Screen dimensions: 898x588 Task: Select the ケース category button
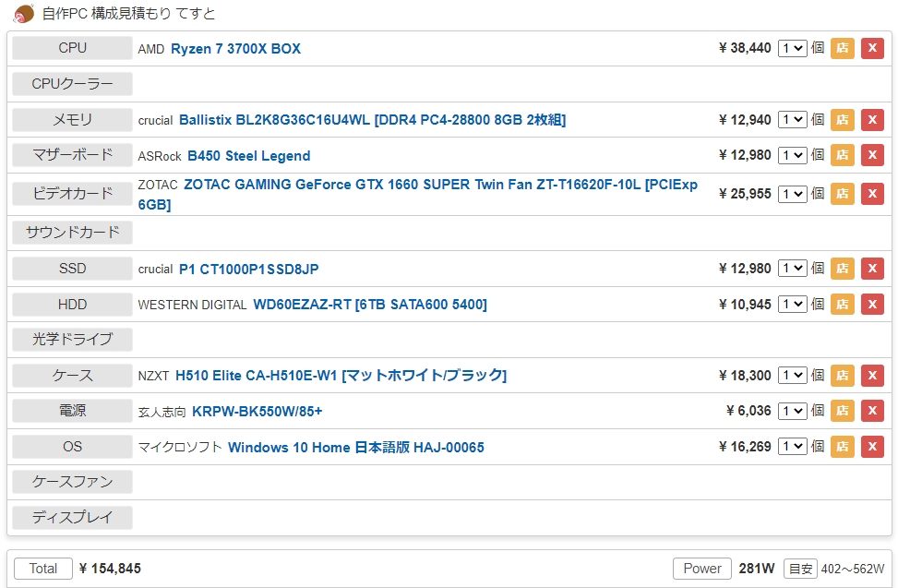click(x=72, y=375)
